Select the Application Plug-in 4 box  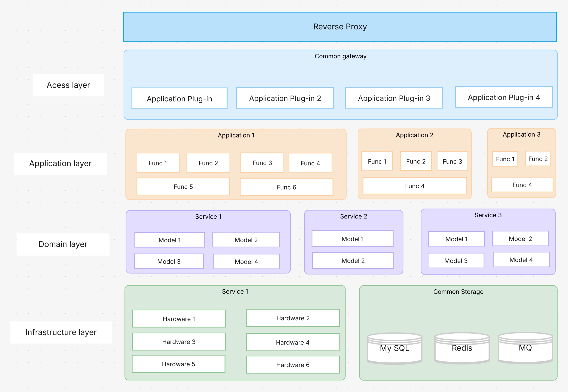504,97
